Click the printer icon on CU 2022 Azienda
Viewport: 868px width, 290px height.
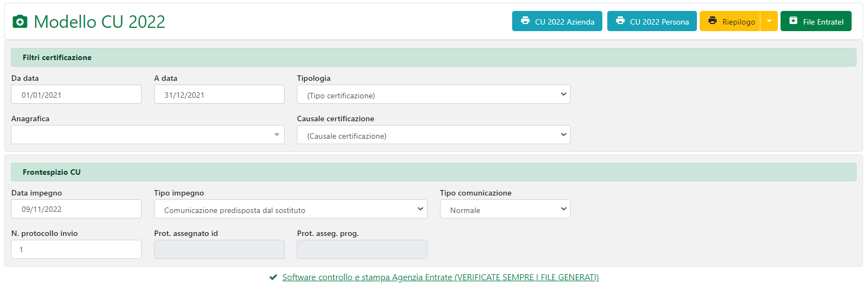(525, 21)
